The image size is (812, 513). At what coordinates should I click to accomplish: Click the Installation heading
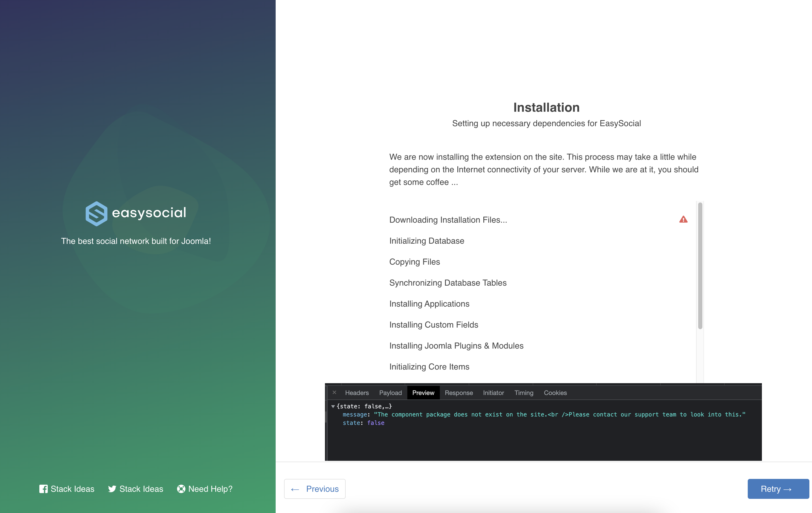pos(546,107)
